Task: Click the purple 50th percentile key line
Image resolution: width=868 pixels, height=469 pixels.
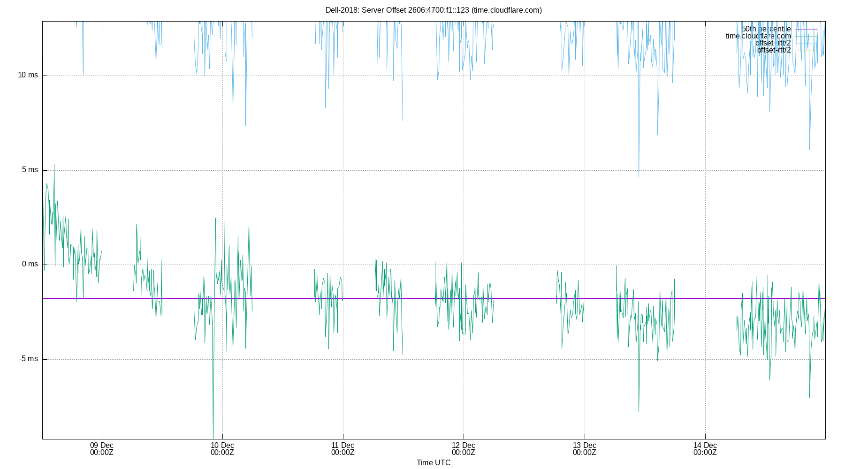Action: click(x=806, y=30)
